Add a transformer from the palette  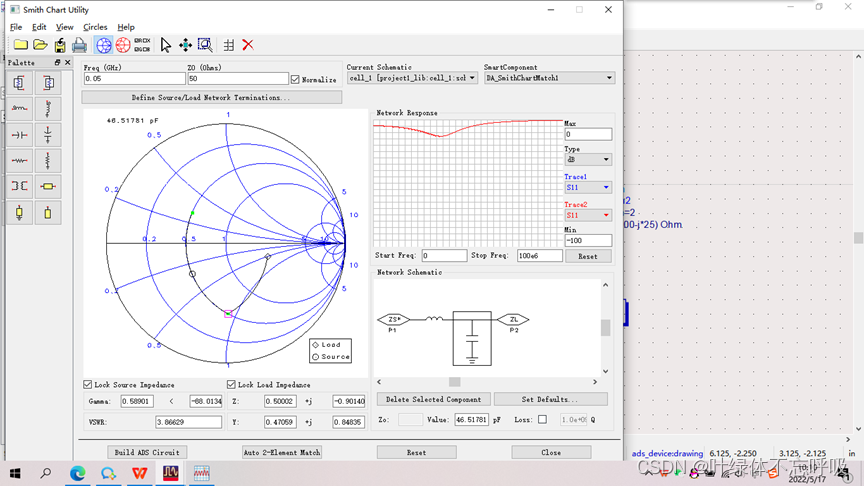click(x=19, y=186)
